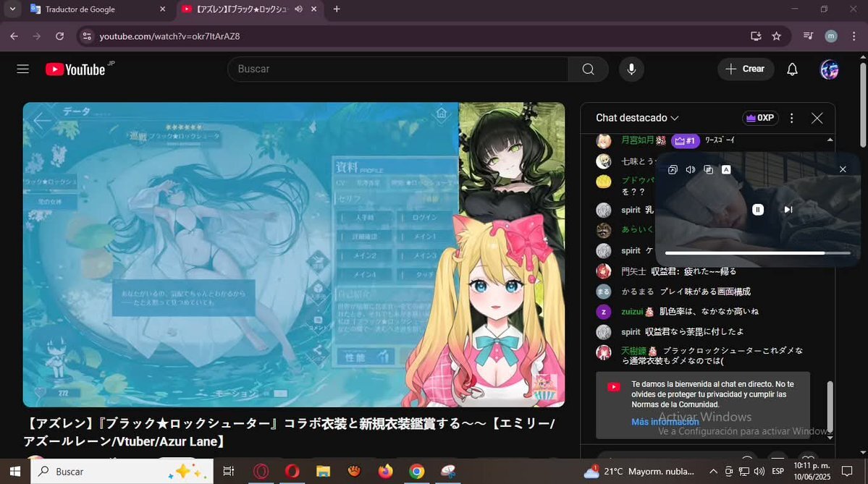Click chat username かるまる
The image size is (868, 484).
637,292
